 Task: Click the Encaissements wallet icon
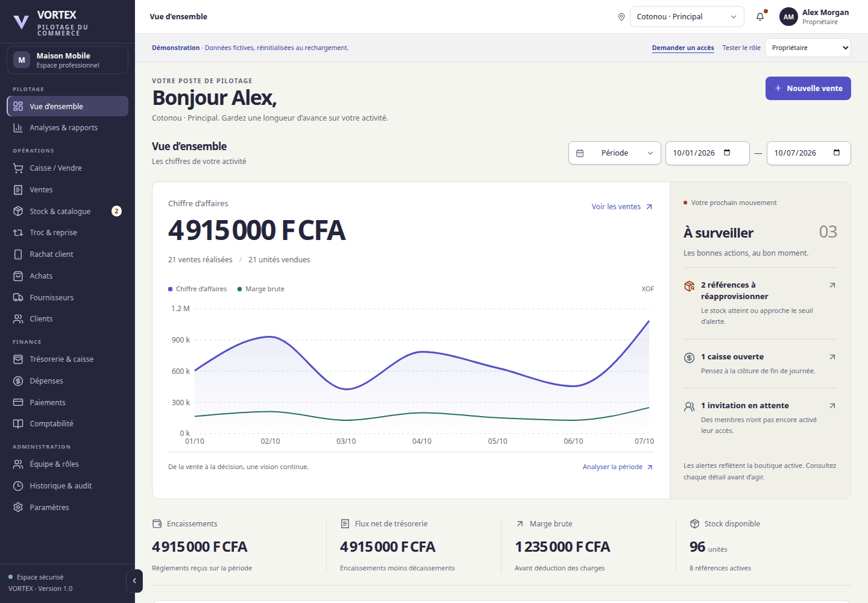tap(157, 523)
